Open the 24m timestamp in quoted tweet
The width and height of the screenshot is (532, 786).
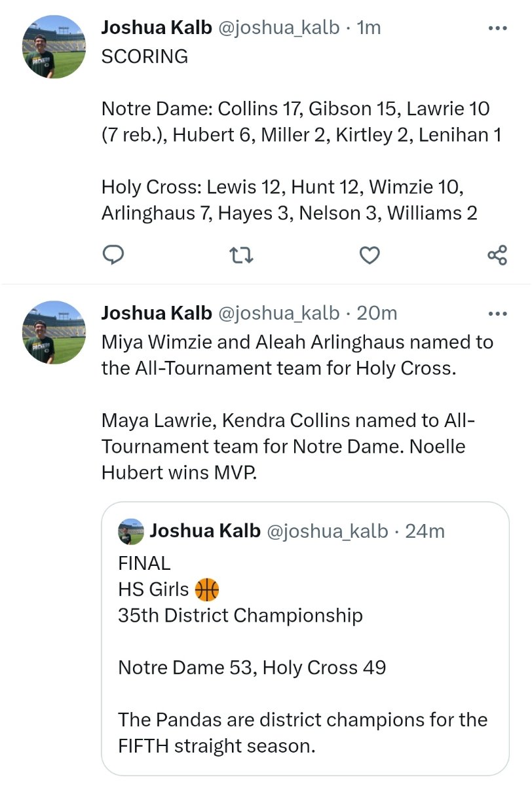coord(425,531)
